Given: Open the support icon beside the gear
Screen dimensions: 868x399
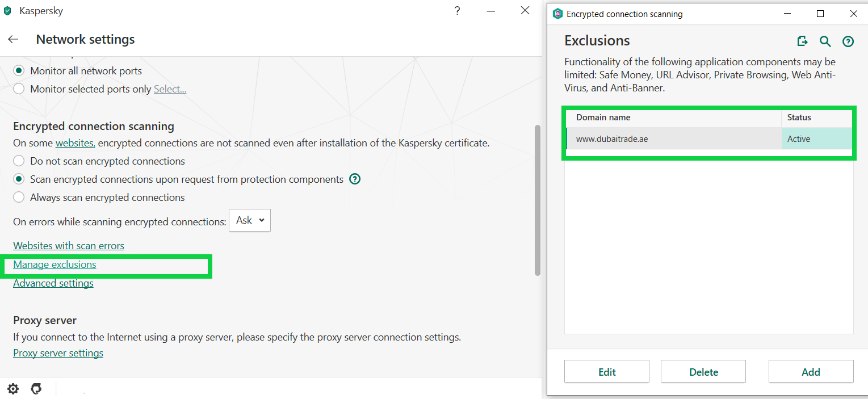Looking at the screenshot, I should pos(36,389).
